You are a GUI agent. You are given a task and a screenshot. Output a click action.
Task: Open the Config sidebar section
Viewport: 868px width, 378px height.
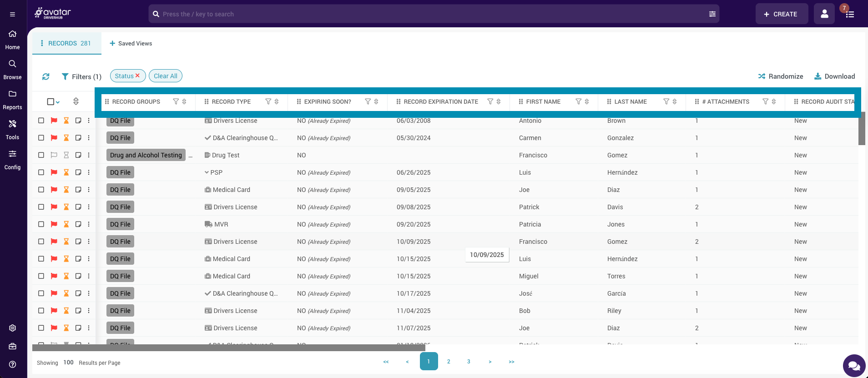[x=12, y=159]
